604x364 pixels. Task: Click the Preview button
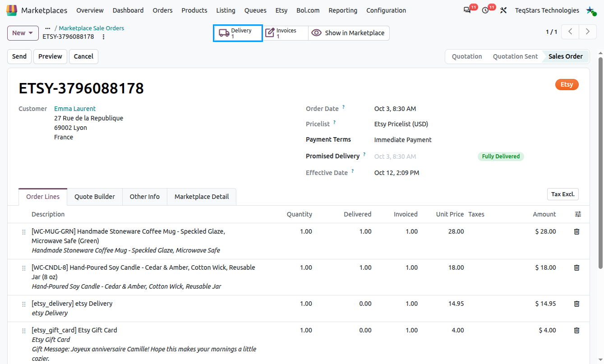pos(50,56)
